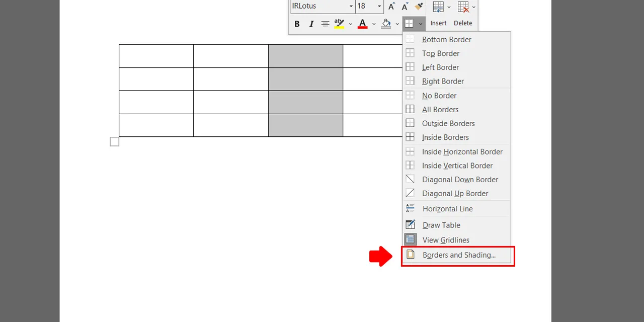Image resolution: width=644 pixels, height=322 pixels.
Task: Toggle Bold formatting in mini toolbar
Action: [297, 24]
